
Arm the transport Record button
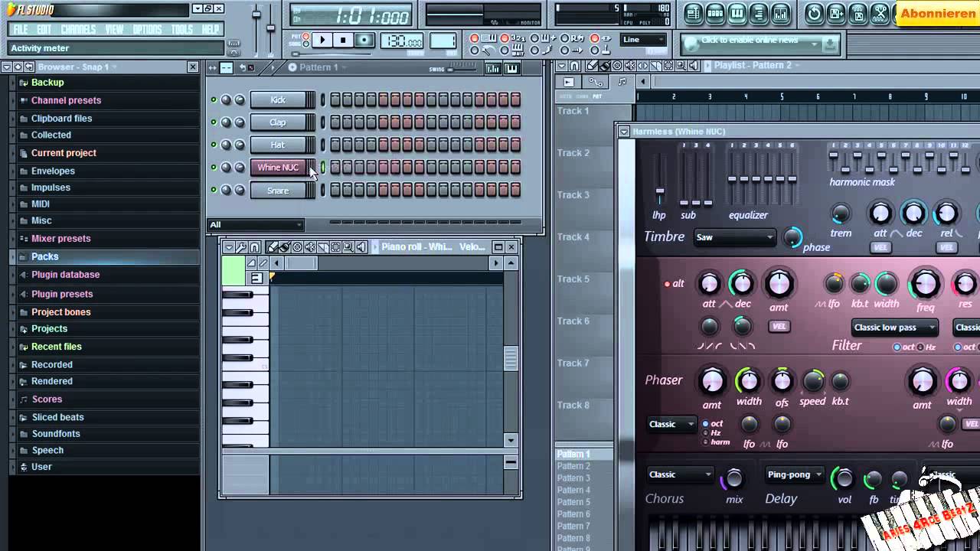pyautogui.click(x=364, y=40)
